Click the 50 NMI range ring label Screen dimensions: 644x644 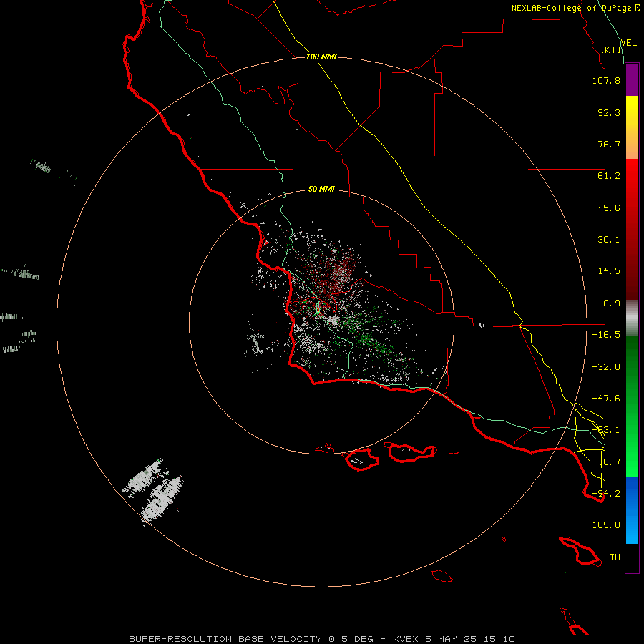point(321,189)
